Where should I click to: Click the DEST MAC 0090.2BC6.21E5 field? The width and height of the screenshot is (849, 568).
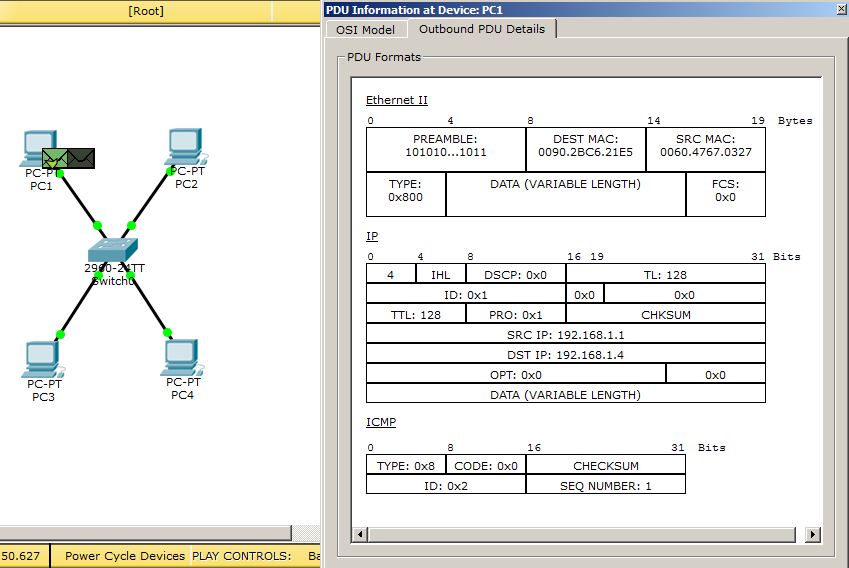586,149
